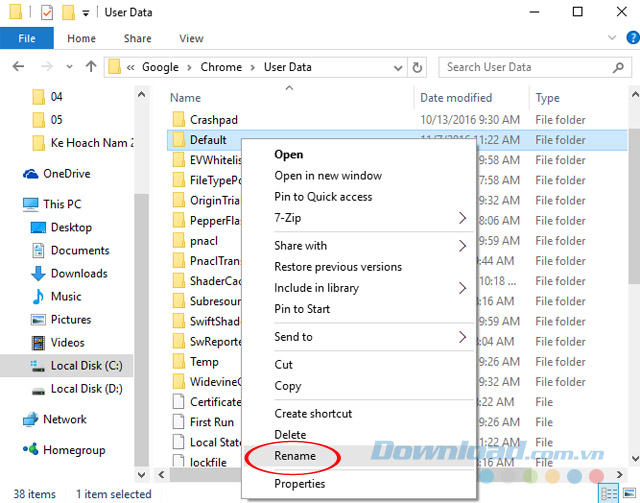Expand the ribbon with the chevron
This screenshot has width=640, height=503.
click(x=612, y=38)
